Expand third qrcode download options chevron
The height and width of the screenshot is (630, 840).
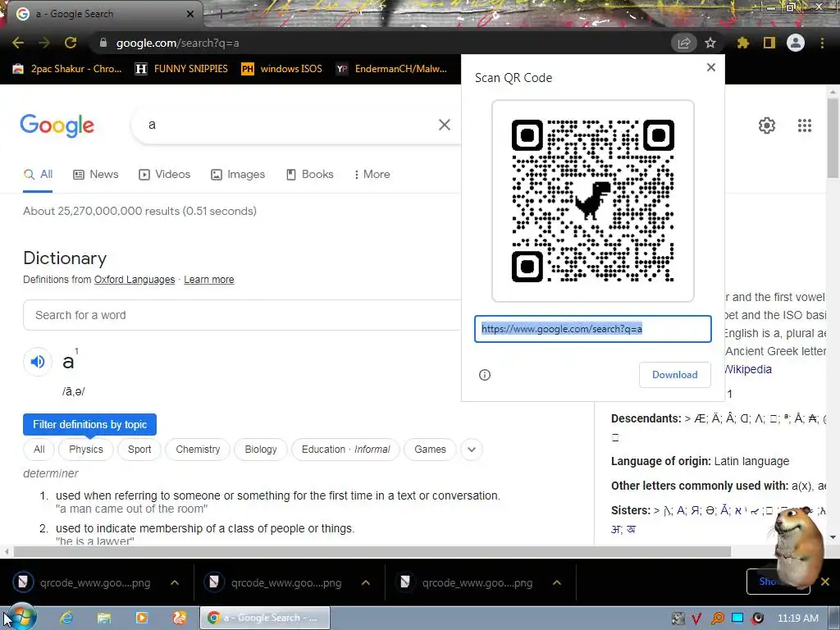(x=557, y=583)
